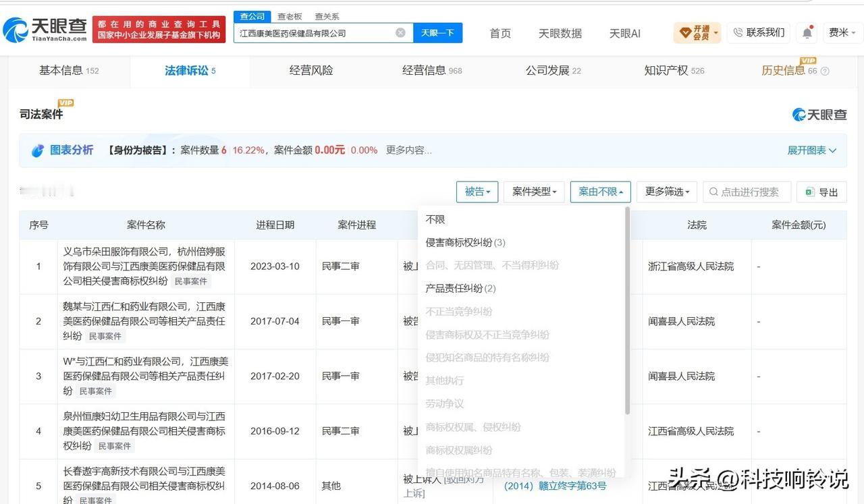Click the 进程日期 column header
Viewport: 864px width, 504px height.
tap(275, 225)
